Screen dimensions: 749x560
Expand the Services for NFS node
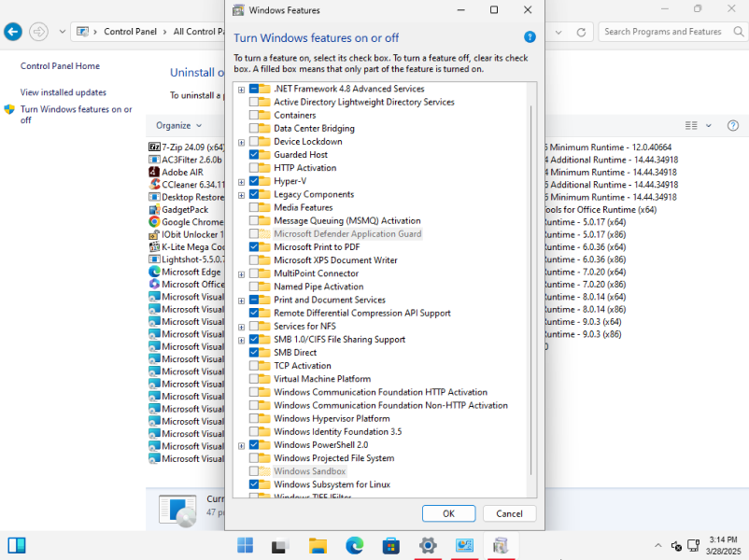pyautogui.click(x=241, y=327)
